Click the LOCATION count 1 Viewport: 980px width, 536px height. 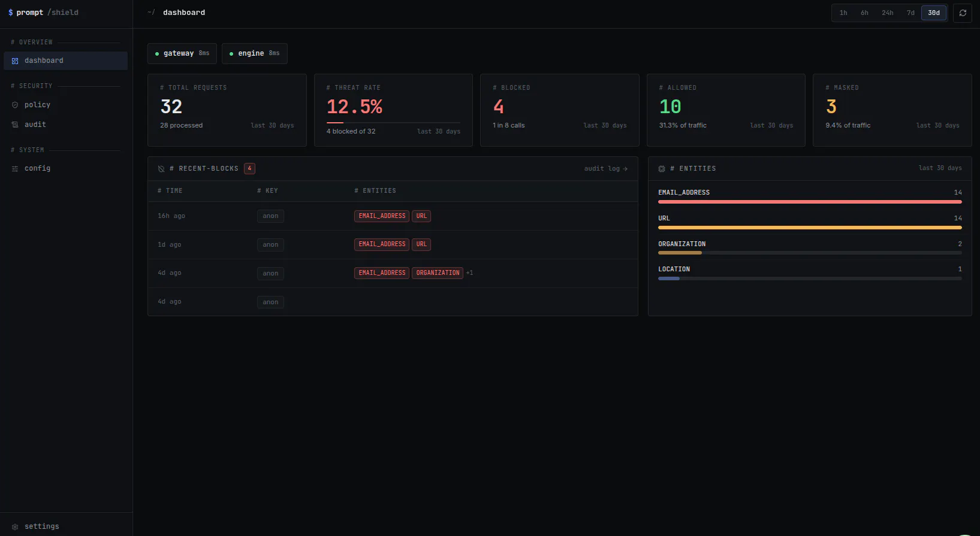[x=960, y=269]
